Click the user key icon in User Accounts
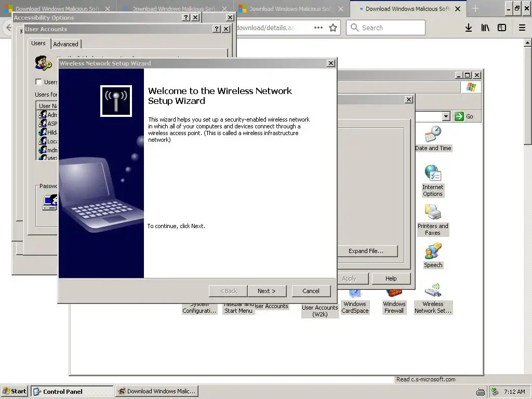This screenshot has height=399, width=532. (43, 63)
